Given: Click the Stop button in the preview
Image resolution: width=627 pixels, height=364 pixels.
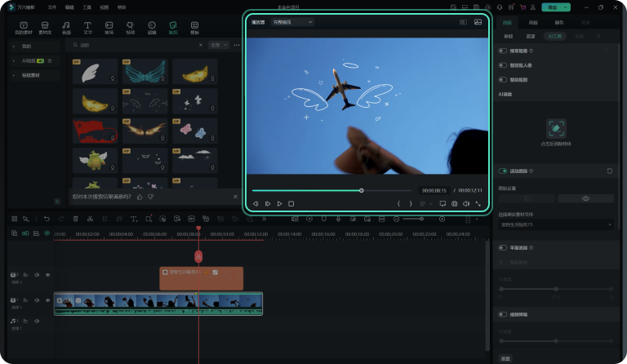Looking at the screenshot, I should coord(291,203).
